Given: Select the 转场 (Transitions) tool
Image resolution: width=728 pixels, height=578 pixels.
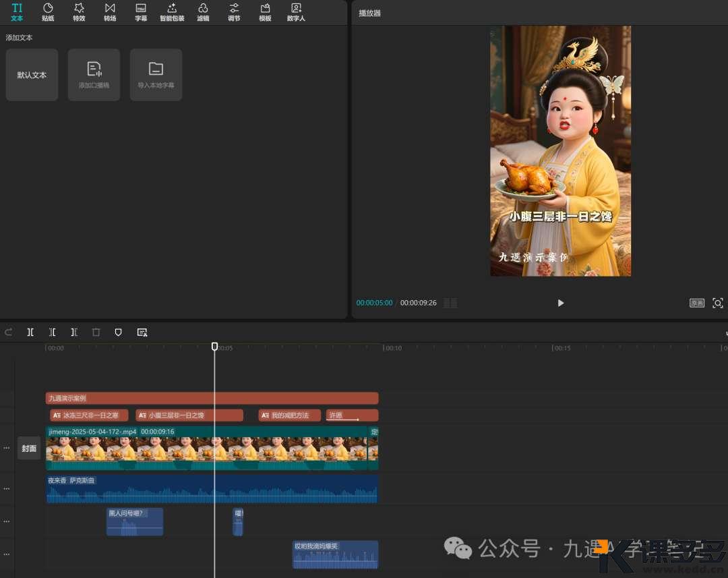Looking at the screenshot, I should click(109, 12).
